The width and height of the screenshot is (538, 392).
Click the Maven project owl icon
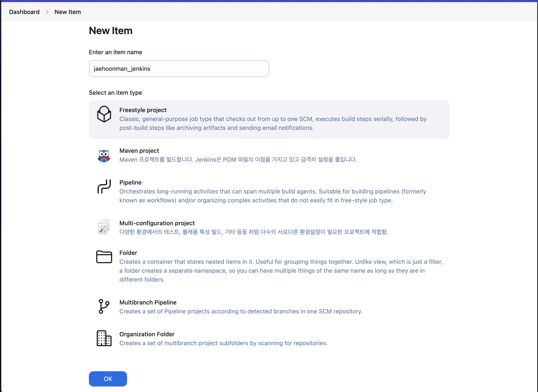pyautogui.click(x=104, y=156)
